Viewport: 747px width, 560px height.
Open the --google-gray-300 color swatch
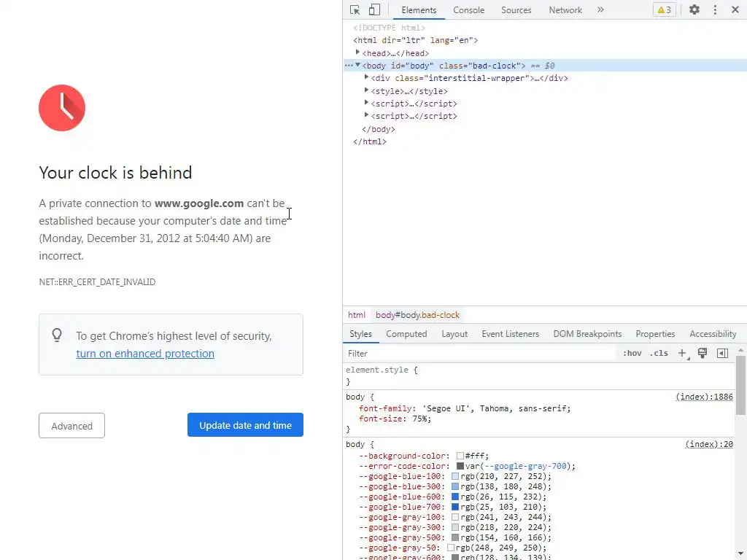click(x=455, y=528)
